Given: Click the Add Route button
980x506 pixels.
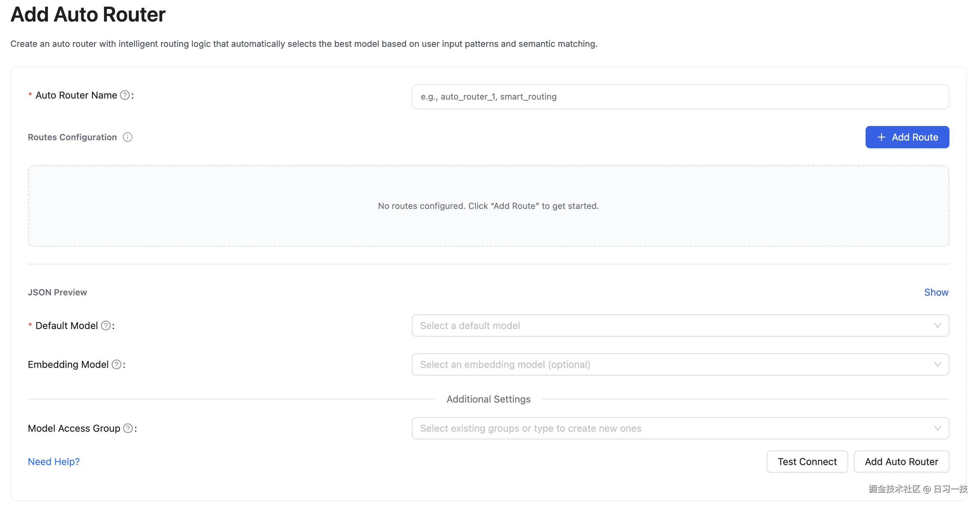Looking at the screenshot, I should [907, 137].
